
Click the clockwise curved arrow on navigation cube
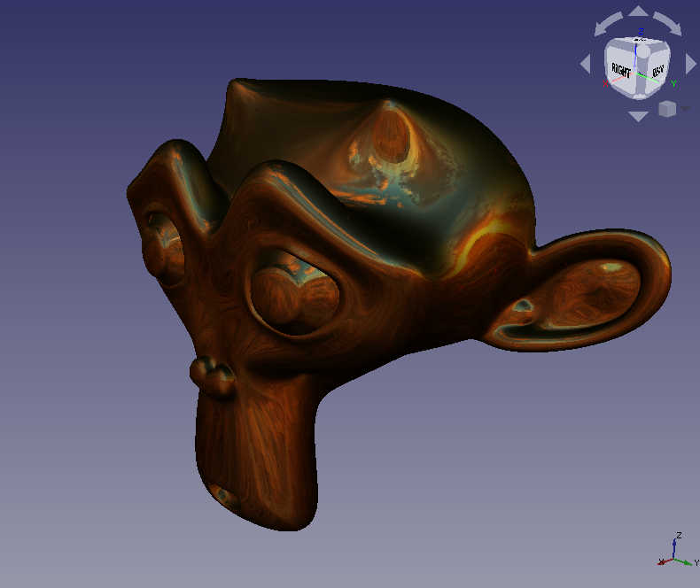667,24
